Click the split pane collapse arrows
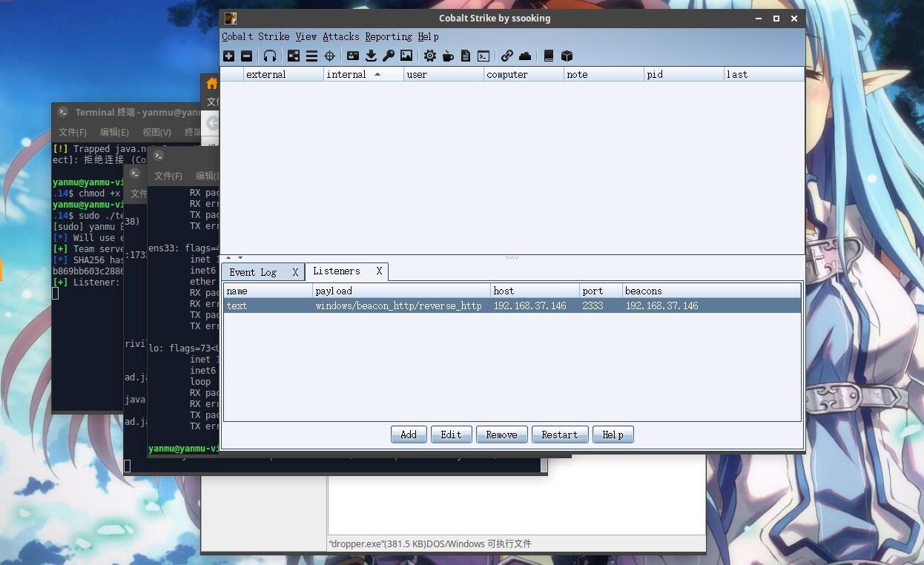The height and width of the screenshot is (565, 924). point(234,257)
